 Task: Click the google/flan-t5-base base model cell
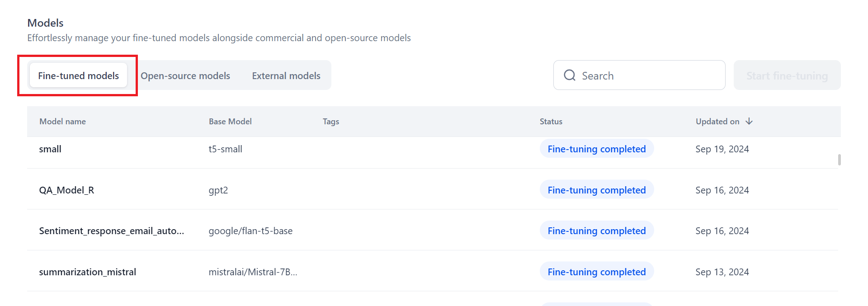pyautogui.click(x=250, y=231)
